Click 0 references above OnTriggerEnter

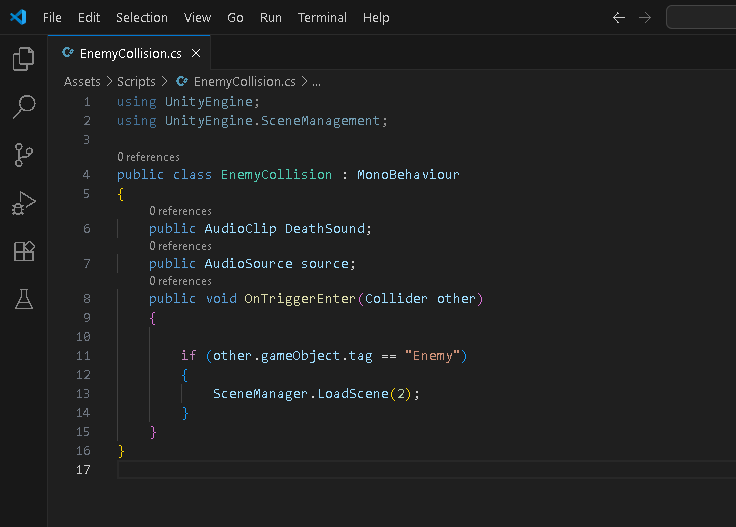[180, 281]
